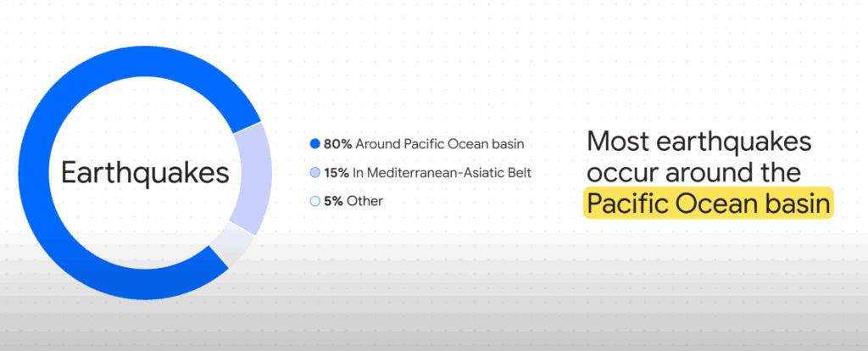The height and width of the screenshot is (351, 868).
Task: Click the word 'Belt' in the legend
Action: click(520, 173)
